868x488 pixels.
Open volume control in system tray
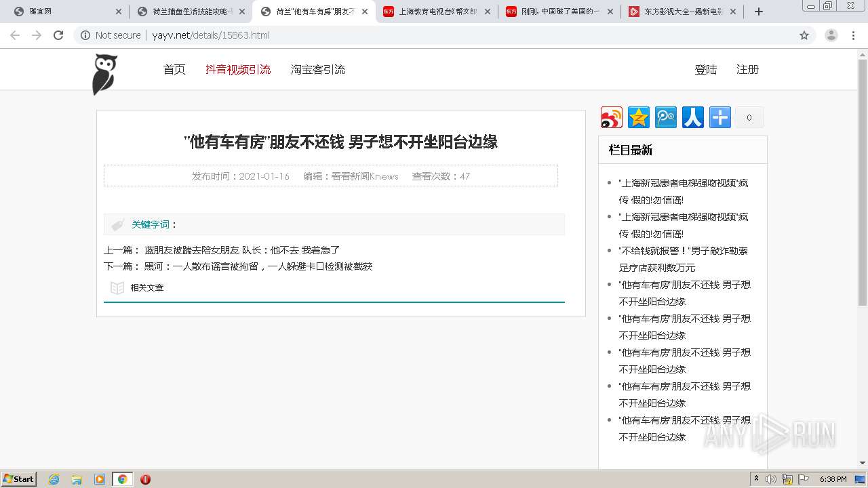coord(771,479)
